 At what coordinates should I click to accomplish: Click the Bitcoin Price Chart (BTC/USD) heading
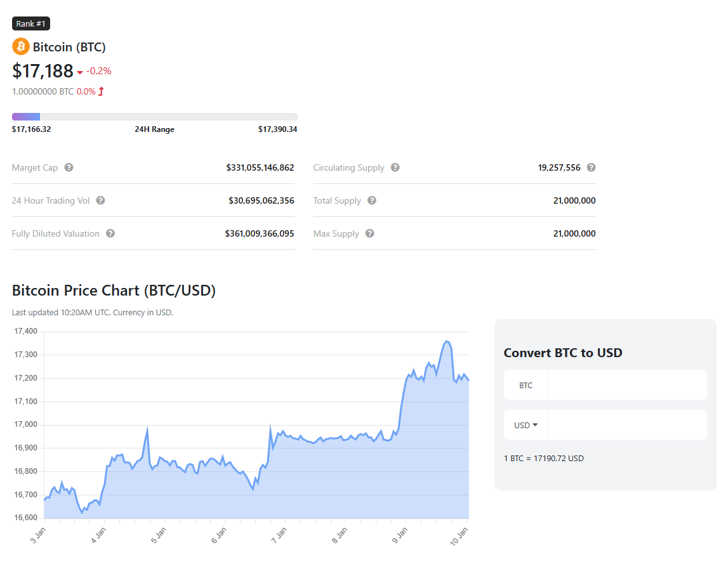coord(114,291)
